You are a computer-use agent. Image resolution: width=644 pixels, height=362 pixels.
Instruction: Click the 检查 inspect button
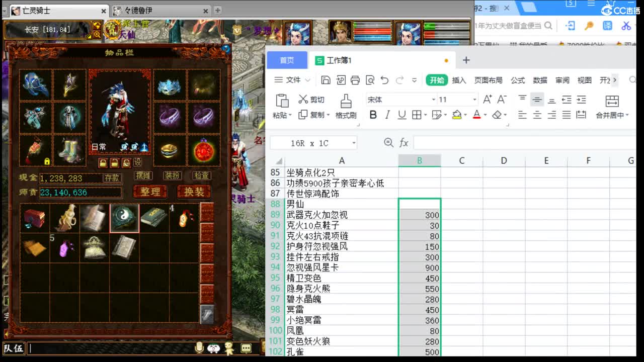point(202,175)
